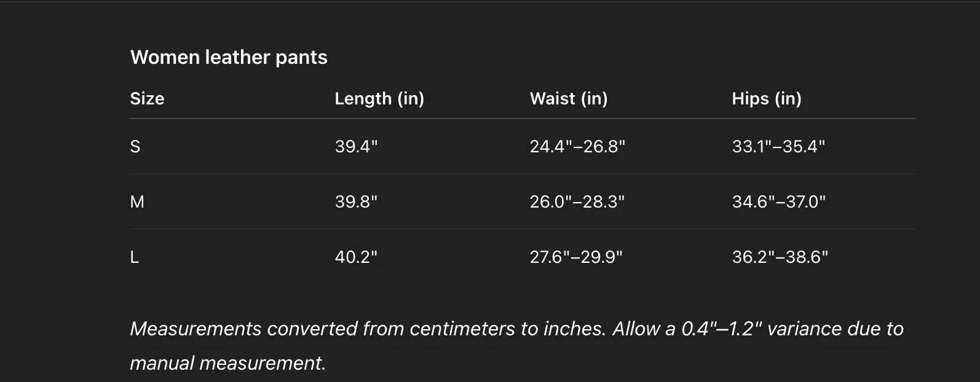Click the Women leather pants heading

[x=229, y=57]
